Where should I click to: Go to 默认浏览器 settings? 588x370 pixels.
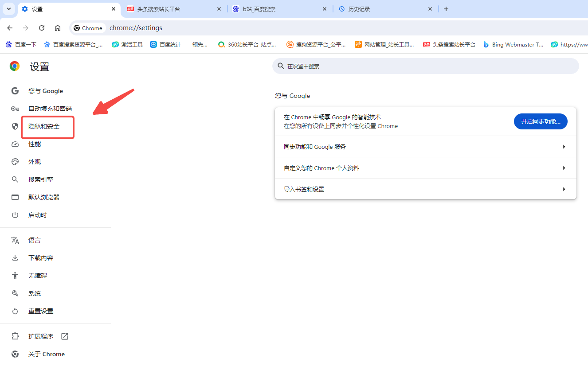tap(44, 197)
